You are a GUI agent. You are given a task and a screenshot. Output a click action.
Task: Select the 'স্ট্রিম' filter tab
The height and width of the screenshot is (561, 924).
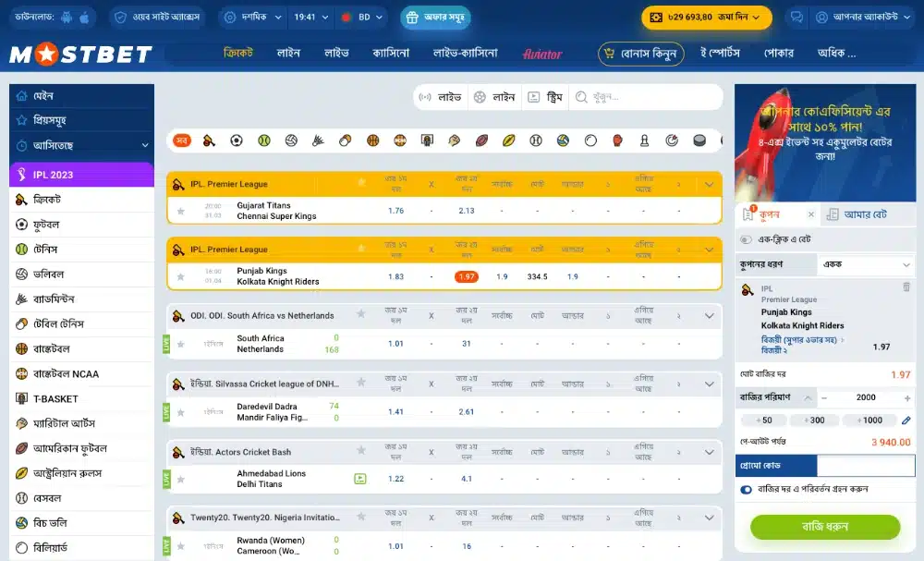click(x=545, y=97)
